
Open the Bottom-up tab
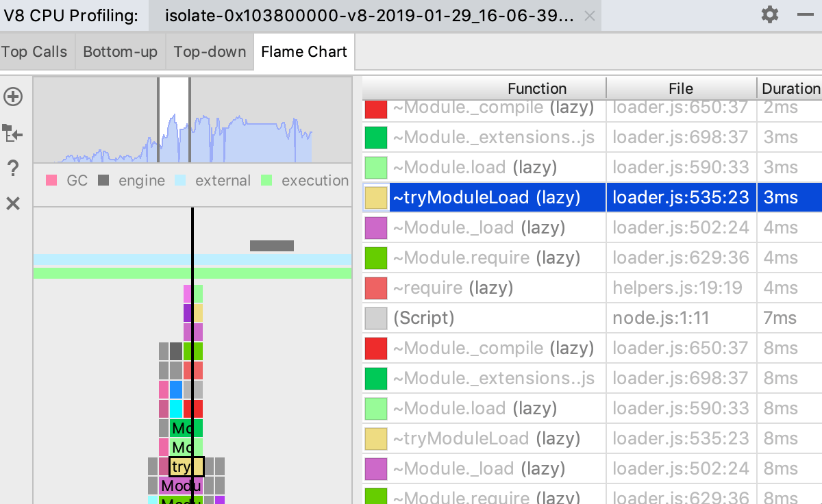[x=120, y=52]
